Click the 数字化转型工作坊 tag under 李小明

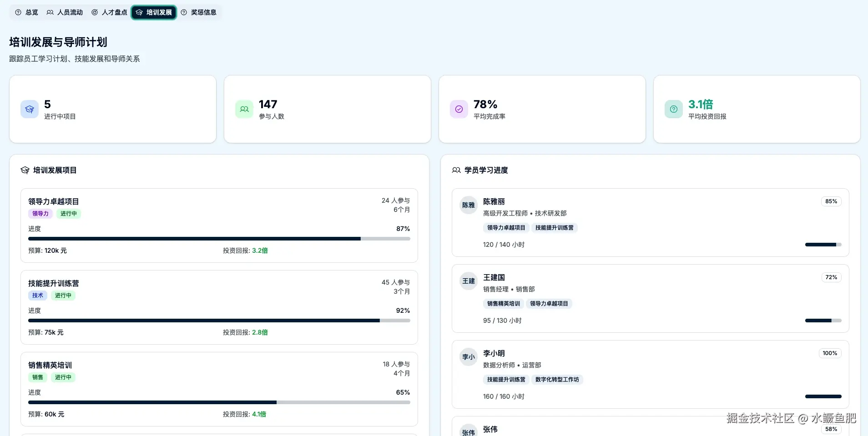pos(557,380)
